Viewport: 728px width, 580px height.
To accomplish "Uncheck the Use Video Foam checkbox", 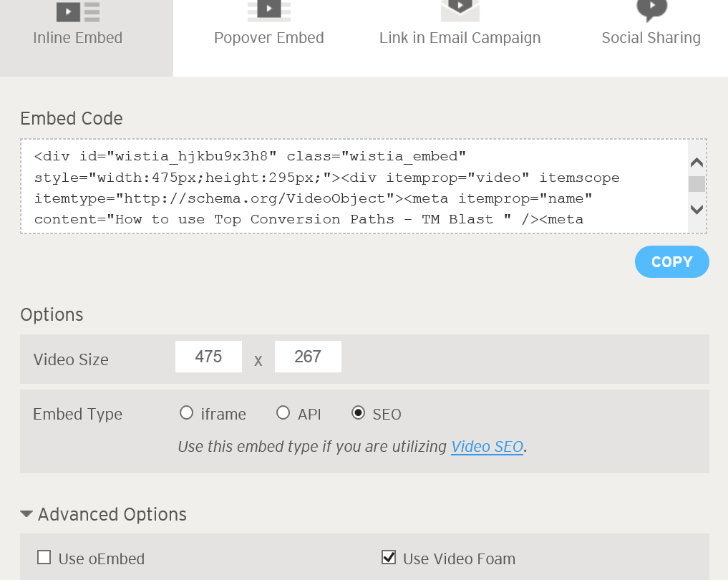I will click(389, 557).
